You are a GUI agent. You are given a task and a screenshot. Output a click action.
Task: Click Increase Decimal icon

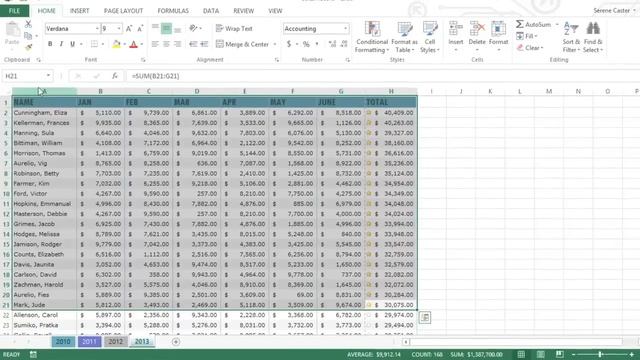pyautogui.click(x=332, y=44)
